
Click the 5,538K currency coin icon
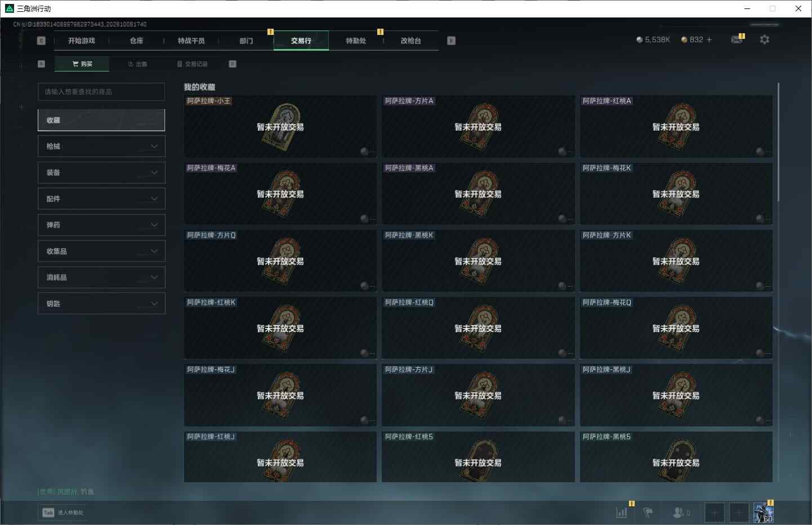[640, 40]
